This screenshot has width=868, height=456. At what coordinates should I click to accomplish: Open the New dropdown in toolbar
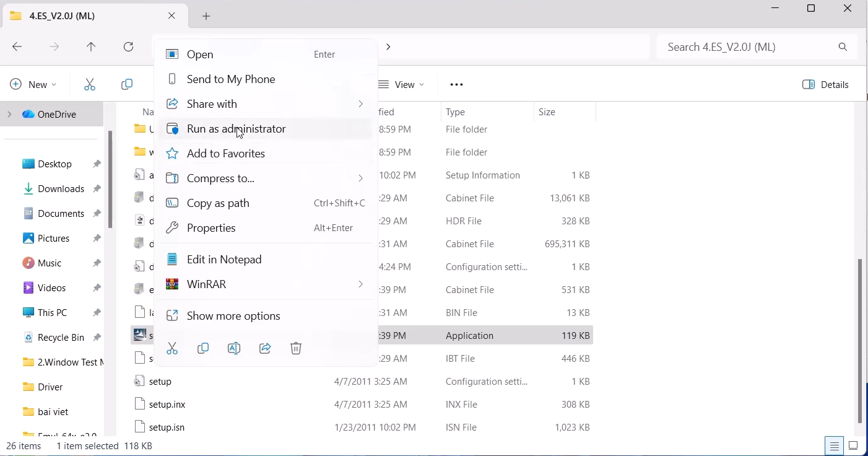[33, 85]
